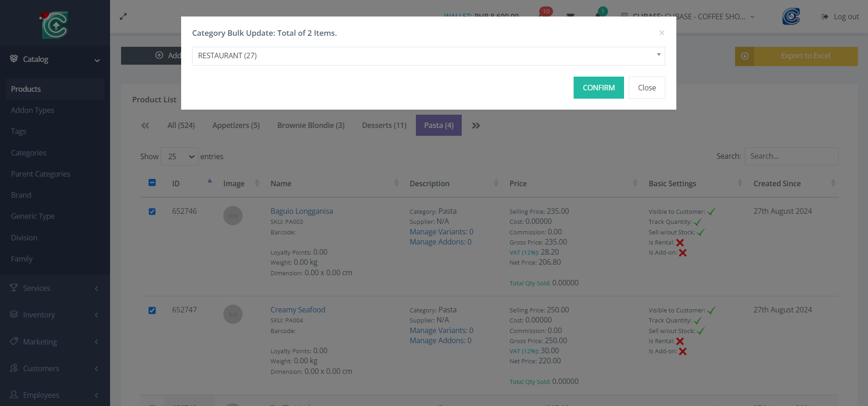Open the show entries count dropdown

coord(179,156)
